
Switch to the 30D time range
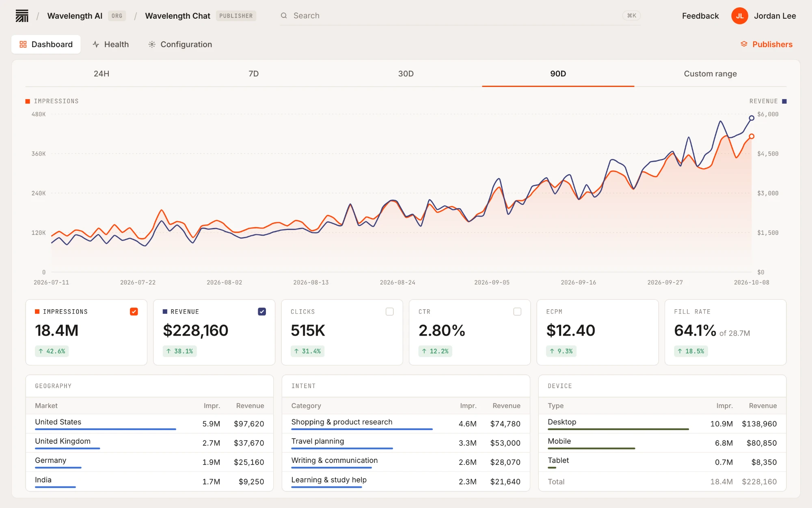coord(406,74)
